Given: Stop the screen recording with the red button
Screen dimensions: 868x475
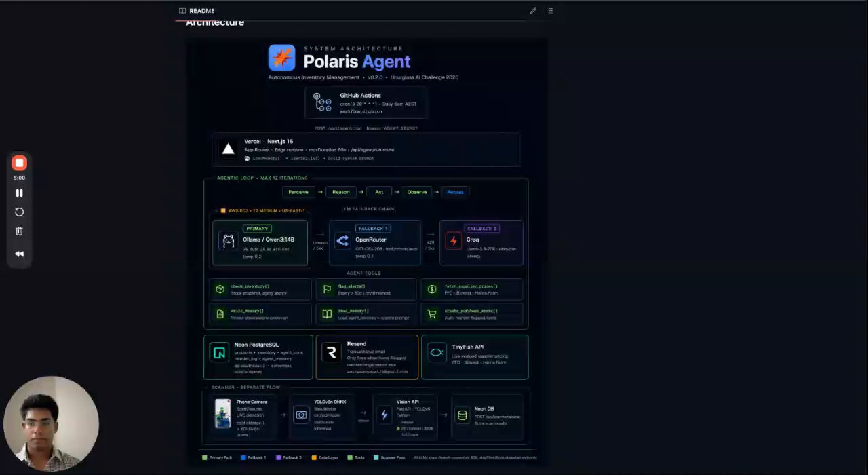Looking at the screenshot, I should [19, 163].
